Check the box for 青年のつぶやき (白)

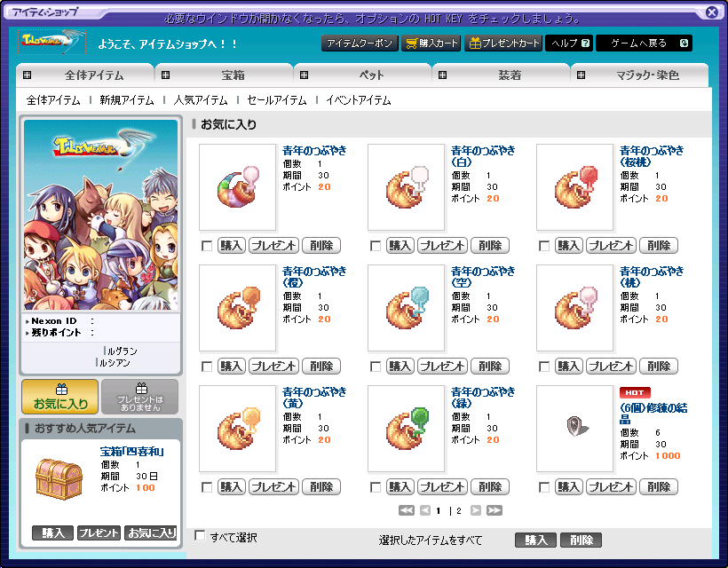tap(376, 246)
